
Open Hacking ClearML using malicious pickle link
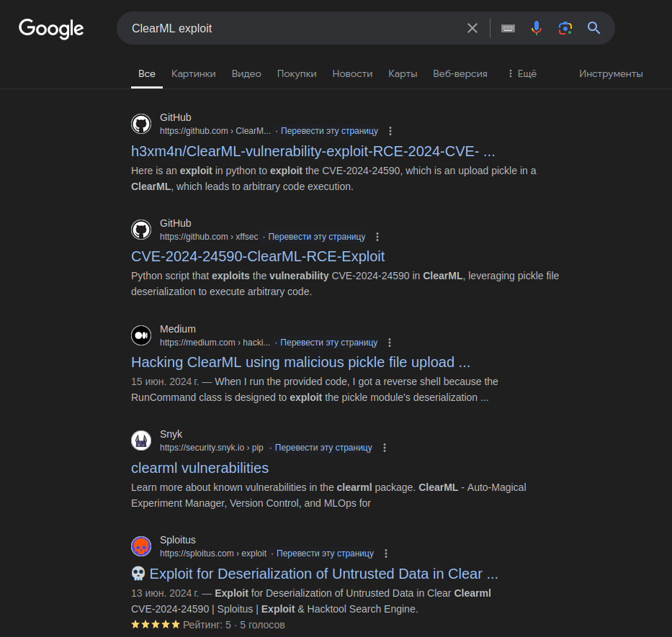(300, 362)
